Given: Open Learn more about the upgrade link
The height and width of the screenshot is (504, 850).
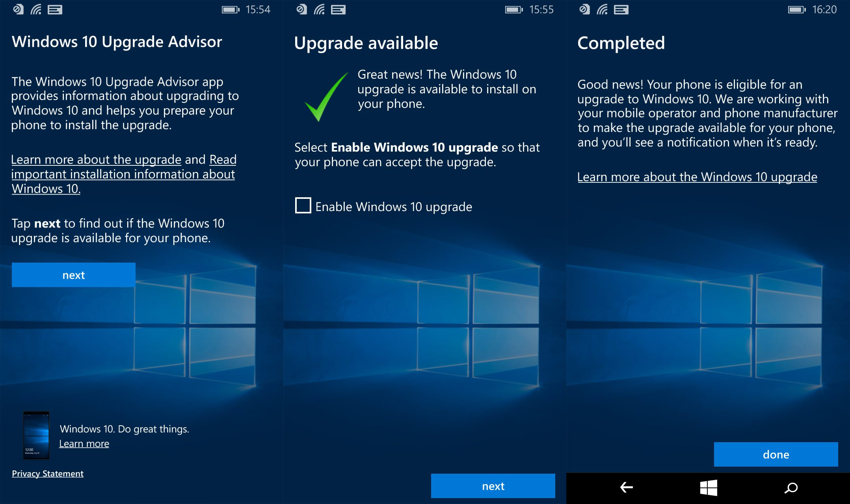Looking at the screenshot, I should pyautogui.click(x=96, y=159).
